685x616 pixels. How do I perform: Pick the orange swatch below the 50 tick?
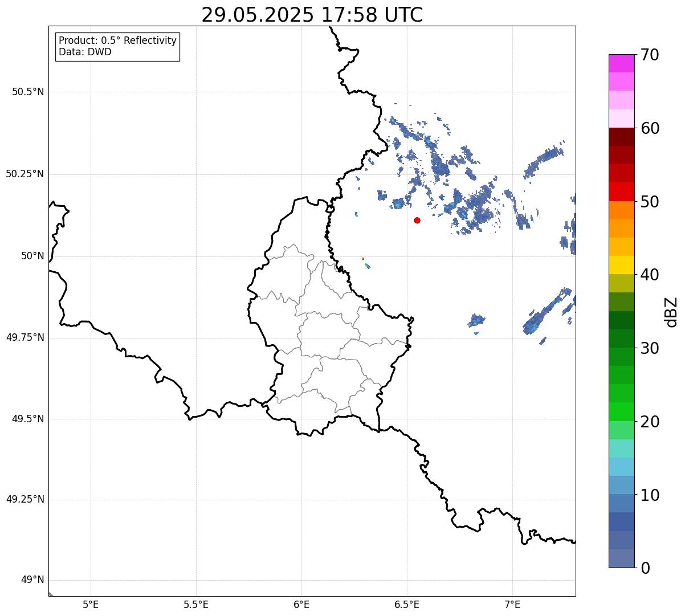[x=621, y=210]
